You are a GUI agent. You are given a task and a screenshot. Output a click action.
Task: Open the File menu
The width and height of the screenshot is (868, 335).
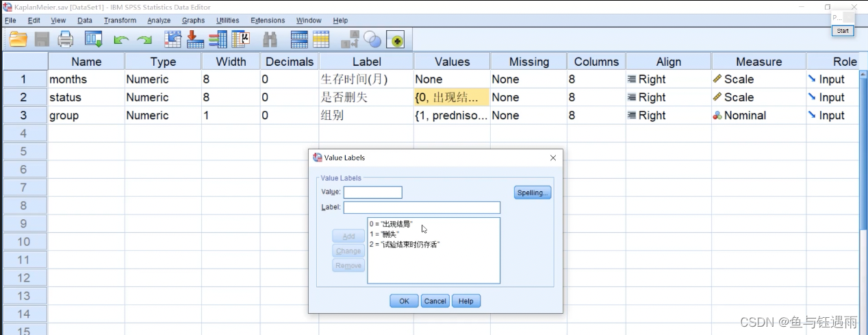click(10, 21)
